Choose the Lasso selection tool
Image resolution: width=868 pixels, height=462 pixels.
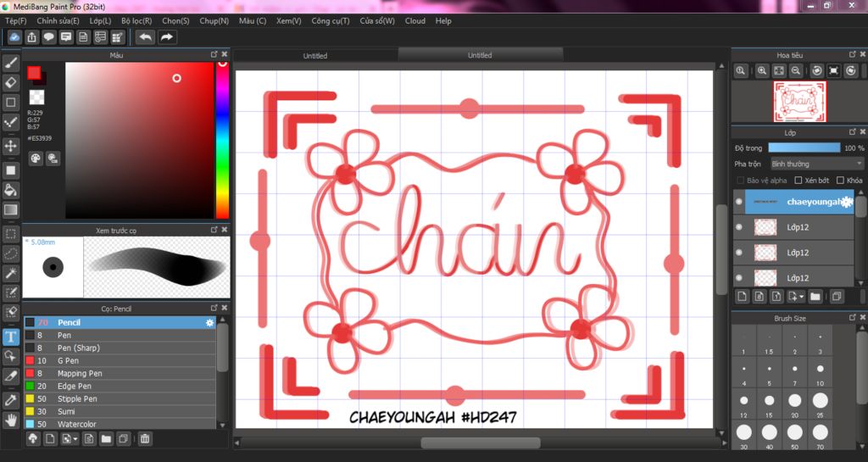11,253
